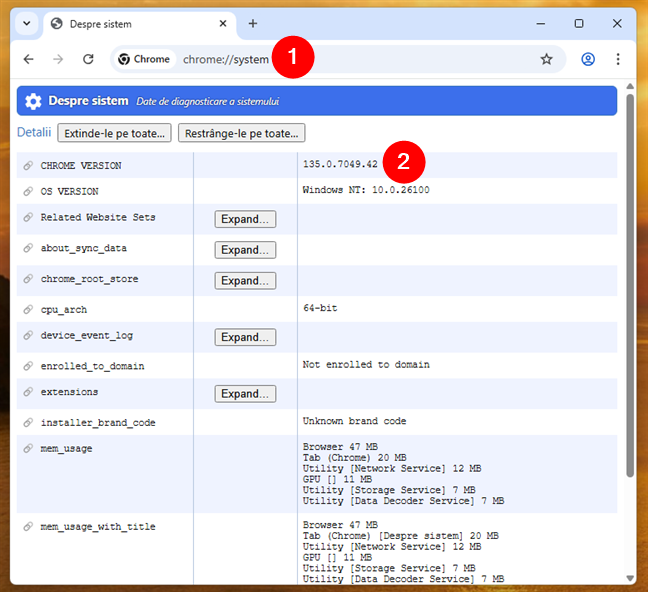Click Unknown brand code value
The image size is (648, 592).
(x=355, y=421)
